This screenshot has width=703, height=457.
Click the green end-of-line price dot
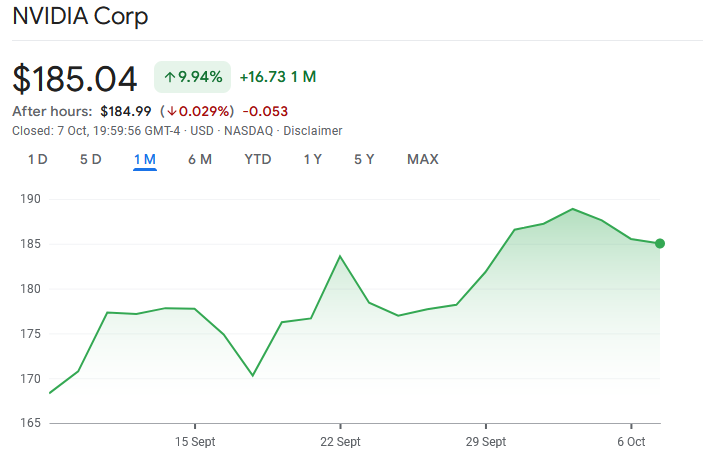pyautogui.click(x=660, y=243)
